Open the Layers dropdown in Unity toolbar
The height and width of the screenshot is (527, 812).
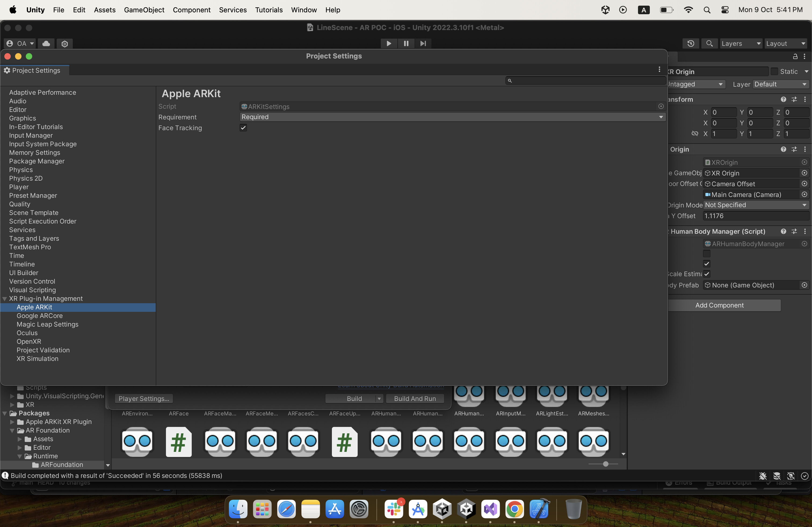coord(741,43)
